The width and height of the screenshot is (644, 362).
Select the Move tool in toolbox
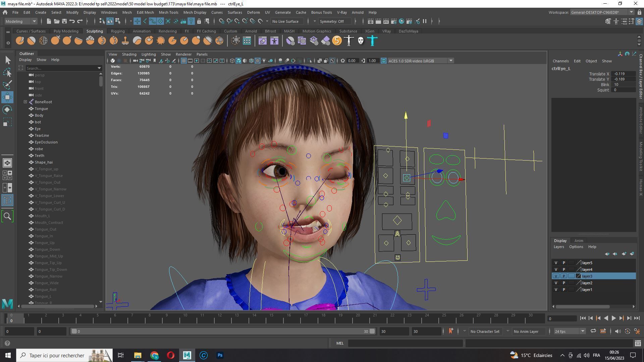click(7, 97)
